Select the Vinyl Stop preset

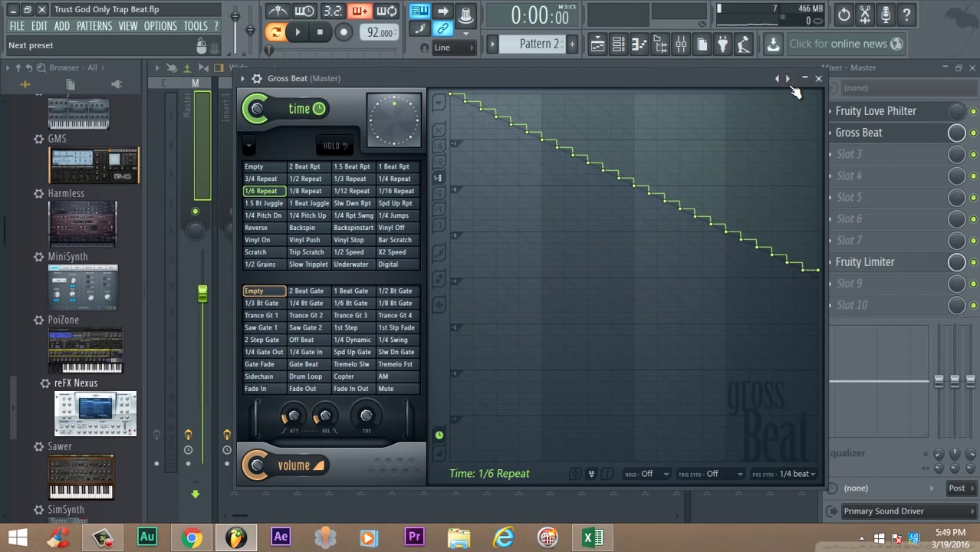coord(349,240)
